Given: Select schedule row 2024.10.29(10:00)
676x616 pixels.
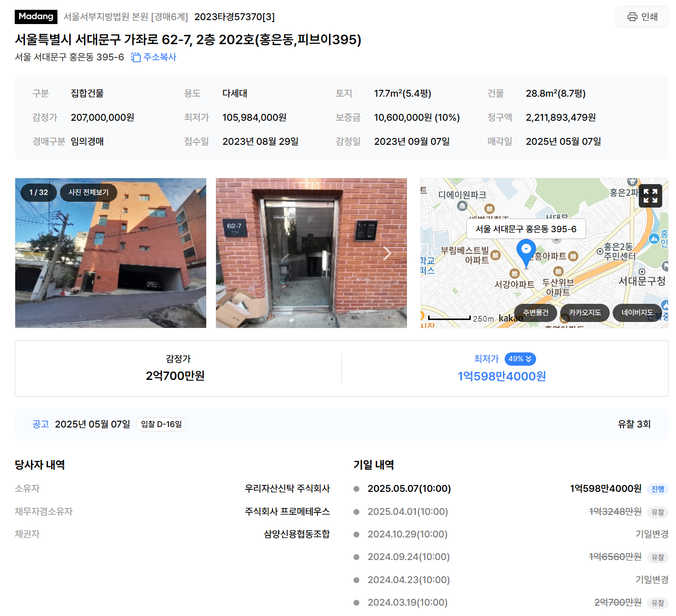Looking at the screenshot, I should pyautogui.click(x=511, y=534).
